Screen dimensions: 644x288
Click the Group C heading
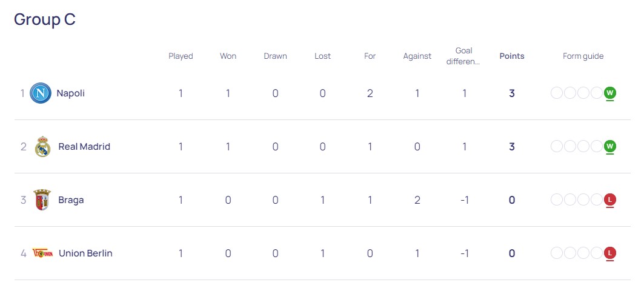[x=45, y=19]
